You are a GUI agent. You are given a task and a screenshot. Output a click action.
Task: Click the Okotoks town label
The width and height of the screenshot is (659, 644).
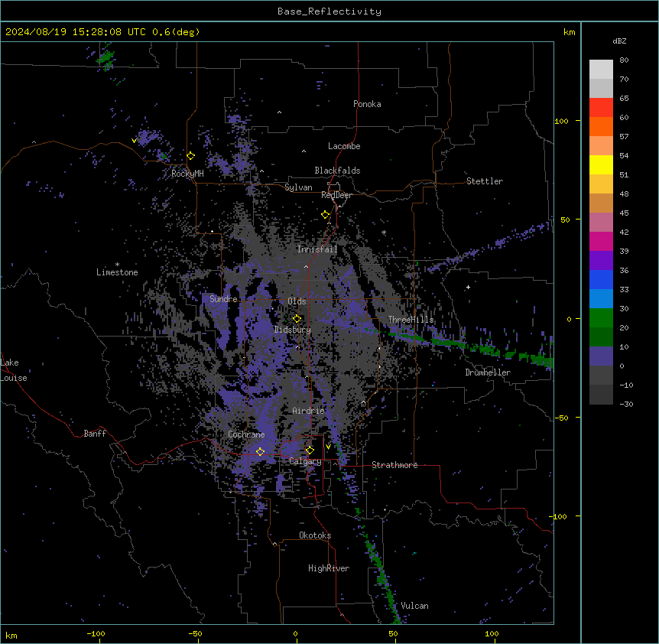(315, 535)
